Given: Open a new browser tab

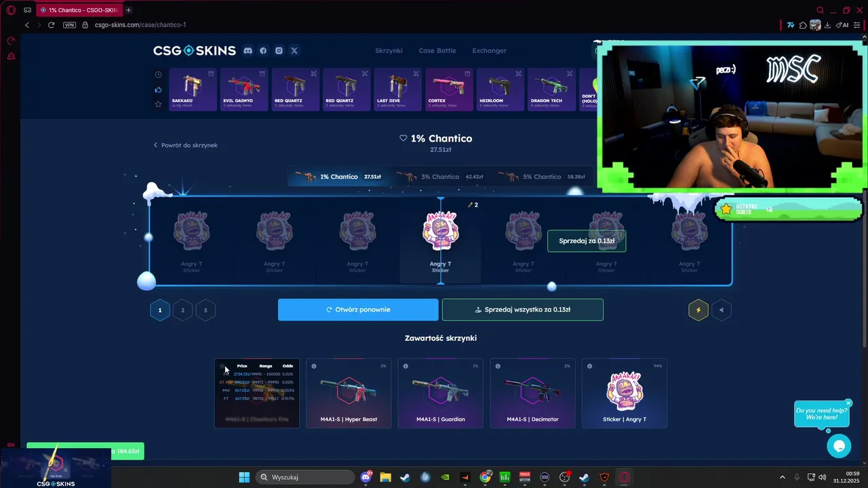Looking at the screenshot, I should click(x=128, y=10).
